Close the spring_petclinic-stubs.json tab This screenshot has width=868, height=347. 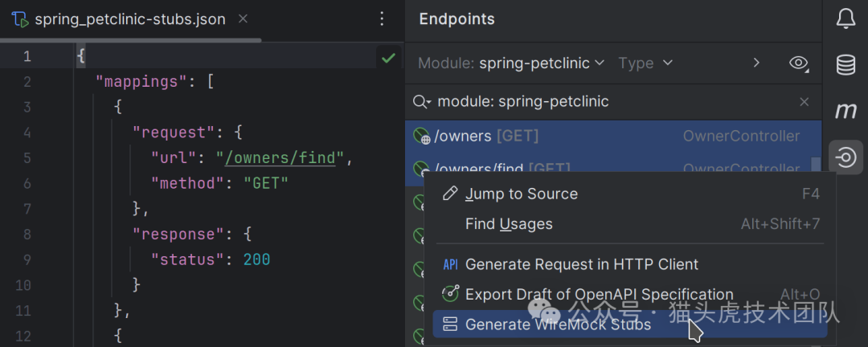(x=244, y=19)
